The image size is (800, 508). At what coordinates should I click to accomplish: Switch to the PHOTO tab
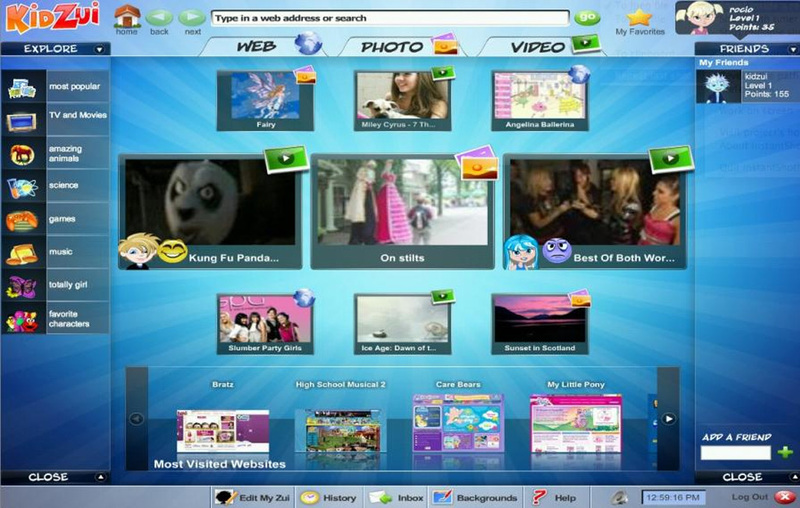(401, 46)
